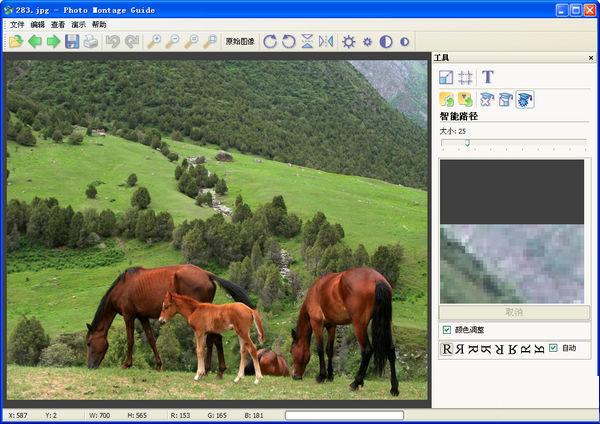The height and width of the screenshot is (424, 600).
Task: Open the 查看 menu
Action: click(x=58, y=24)
